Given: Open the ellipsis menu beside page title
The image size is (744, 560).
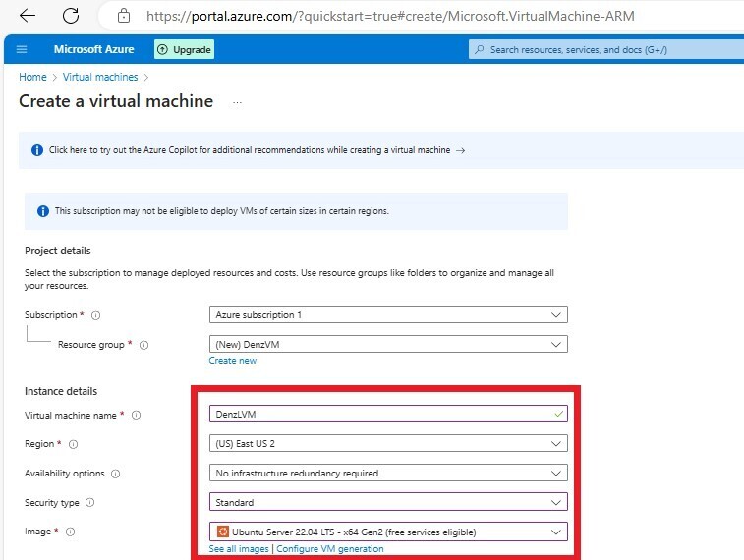Looking at the screenshot, I should point(237,102).
